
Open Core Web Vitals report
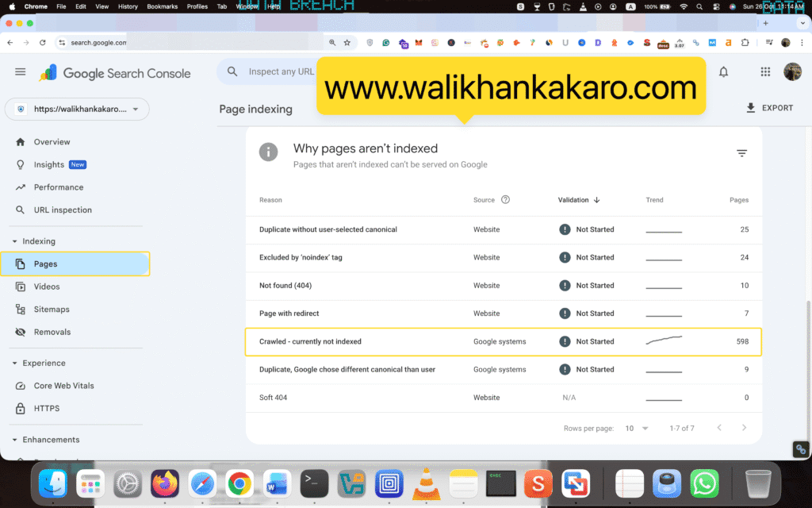(x=63, y=386)
